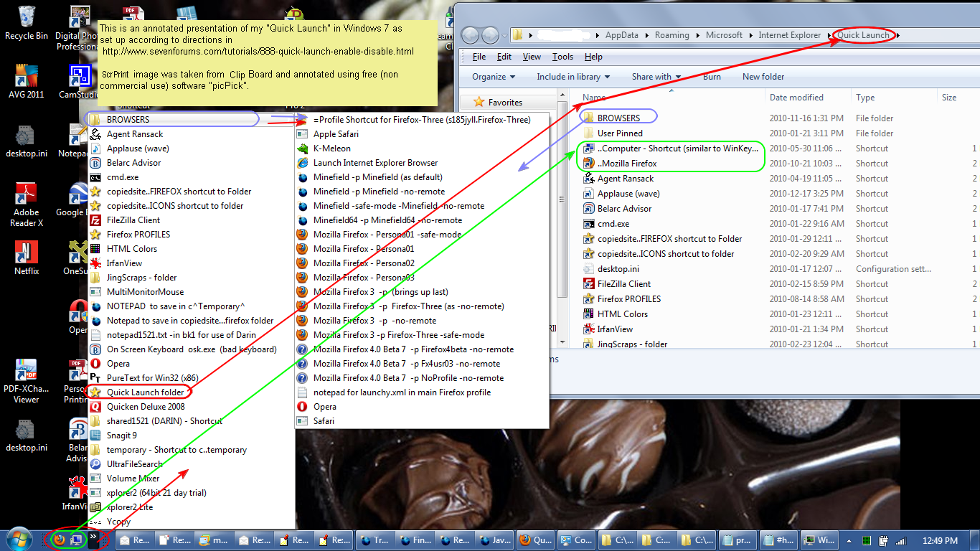Sort by Type column header
Screen dimensions: 980x551
click(x=865, y=98)
